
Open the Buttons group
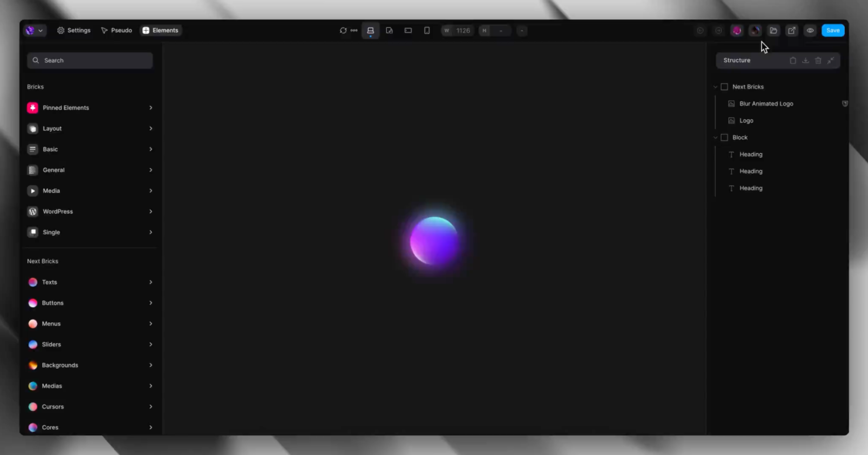coord(90,303)
